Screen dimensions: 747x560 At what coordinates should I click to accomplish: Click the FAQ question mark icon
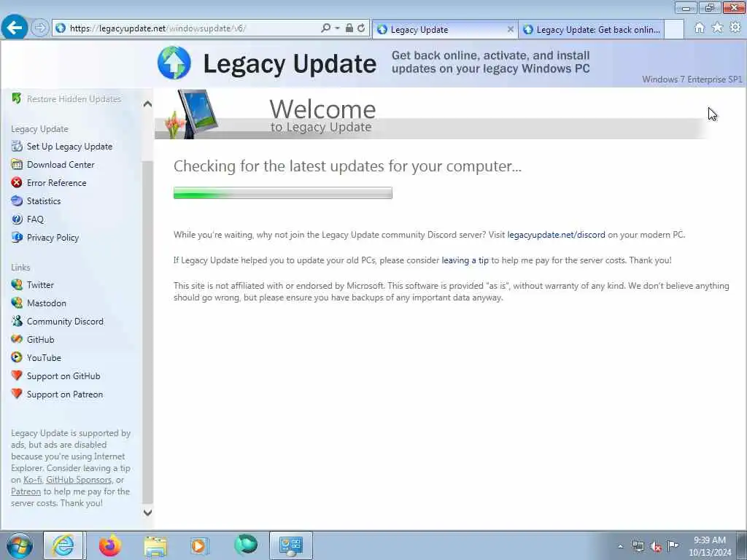click(17, 219)
